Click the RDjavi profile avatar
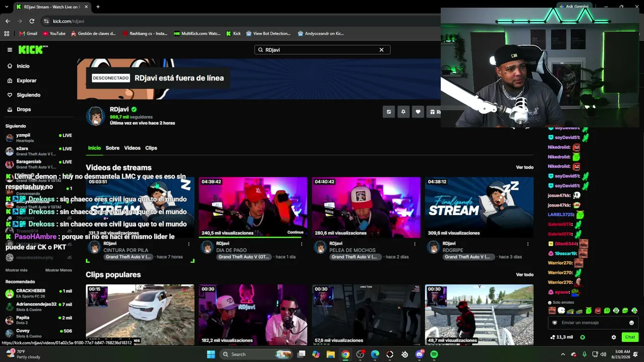This screenshot has height=362, width=644. tap(95, 116)
